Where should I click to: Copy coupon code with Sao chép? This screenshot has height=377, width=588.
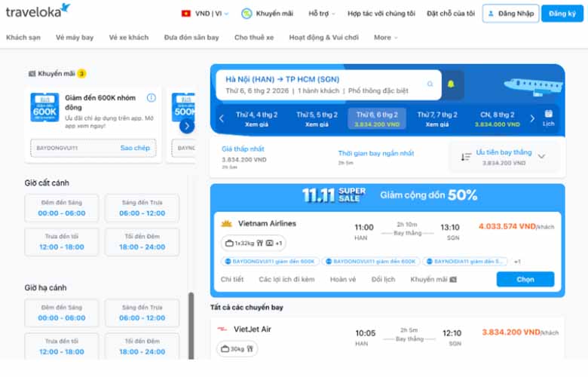135,148
